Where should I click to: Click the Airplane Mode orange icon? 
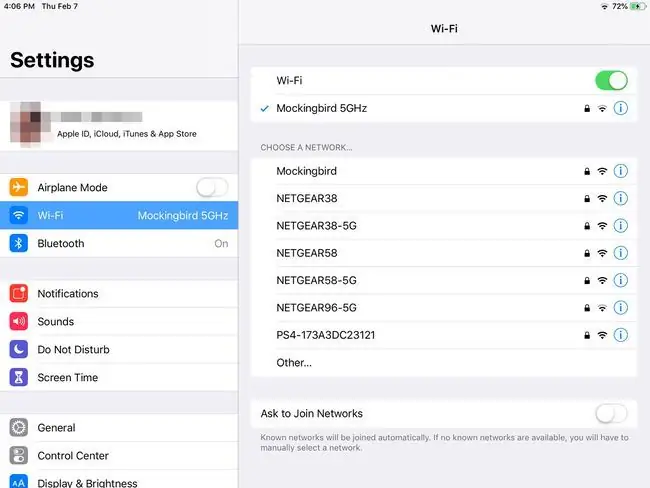(x=19, y=187)
